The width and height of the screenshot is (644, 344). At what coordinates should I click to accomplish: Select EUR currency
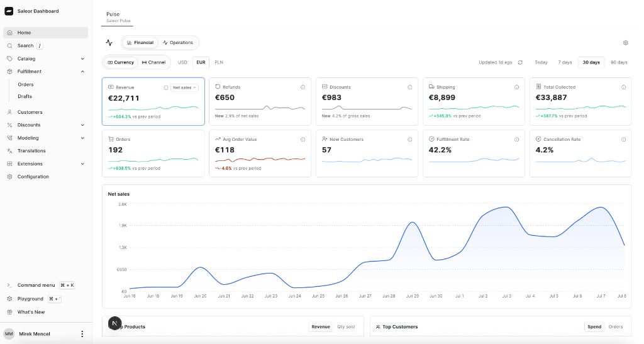(201, 62)
